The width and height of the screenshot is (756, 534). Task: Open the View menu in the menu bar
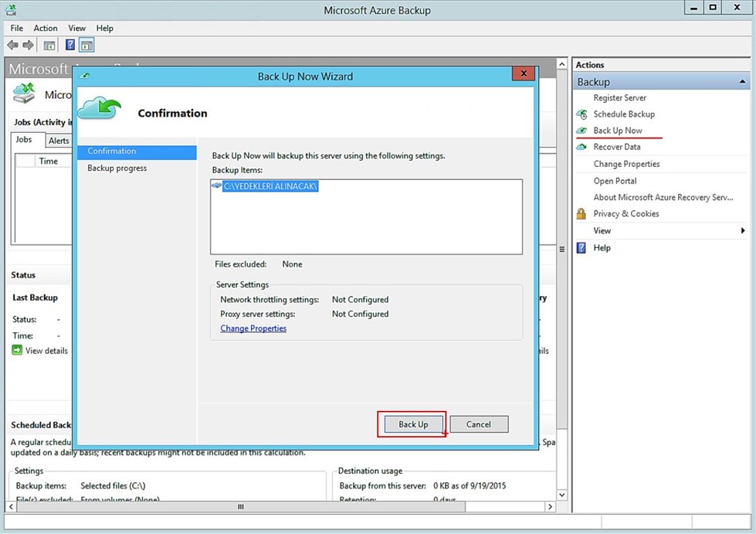[x=76, y=28]
